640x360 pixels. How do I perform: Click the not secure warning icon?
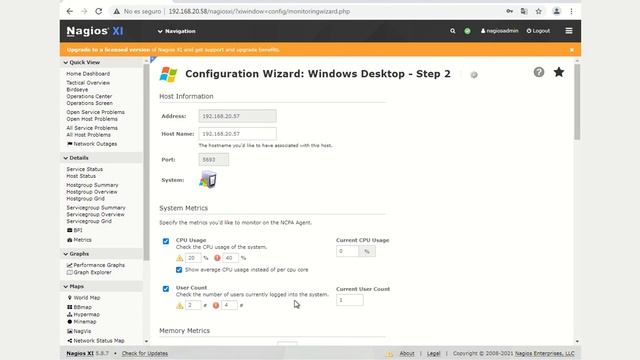pyautogui.click(x=117, y=11)
